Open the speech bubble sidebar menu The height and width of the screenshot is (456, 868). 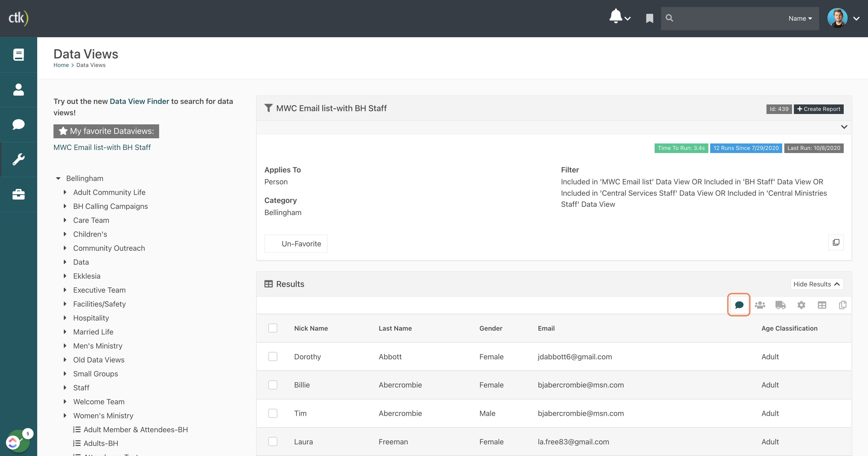tap(19, 124)
